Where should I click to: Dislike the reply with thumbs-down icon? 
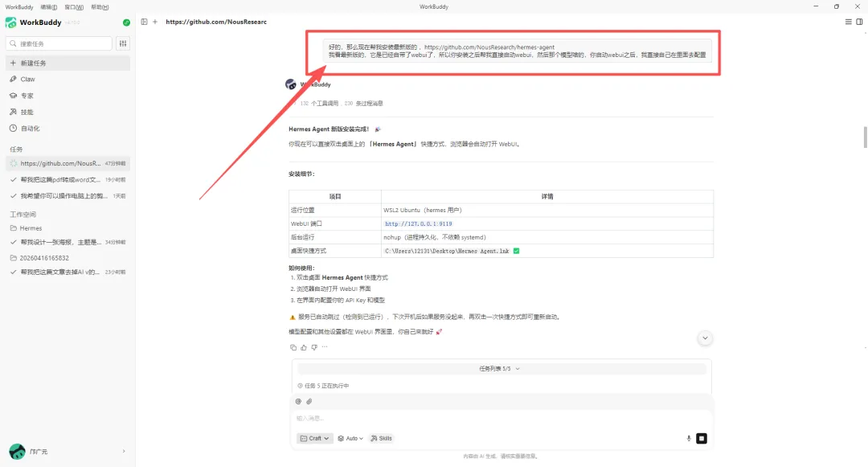point(314,347)
